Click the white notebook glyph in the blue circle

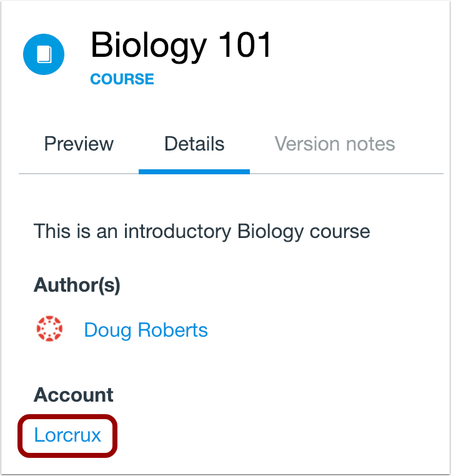(44, 55)
